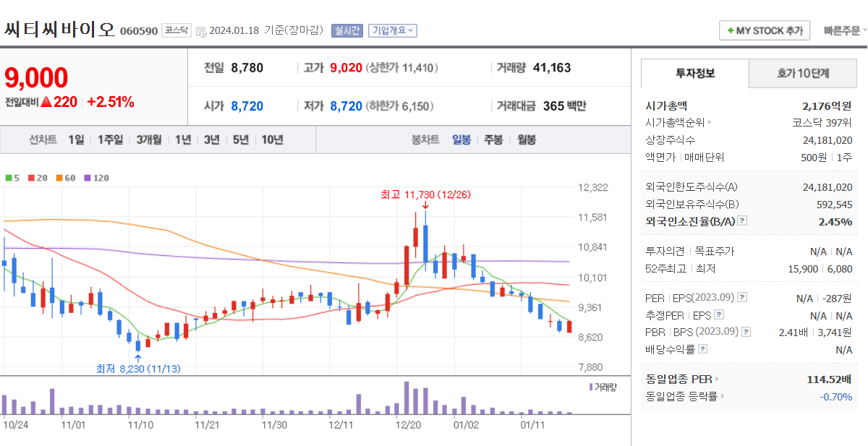Click the 시가총액 value 2,176억원

(x=827, y=106)
